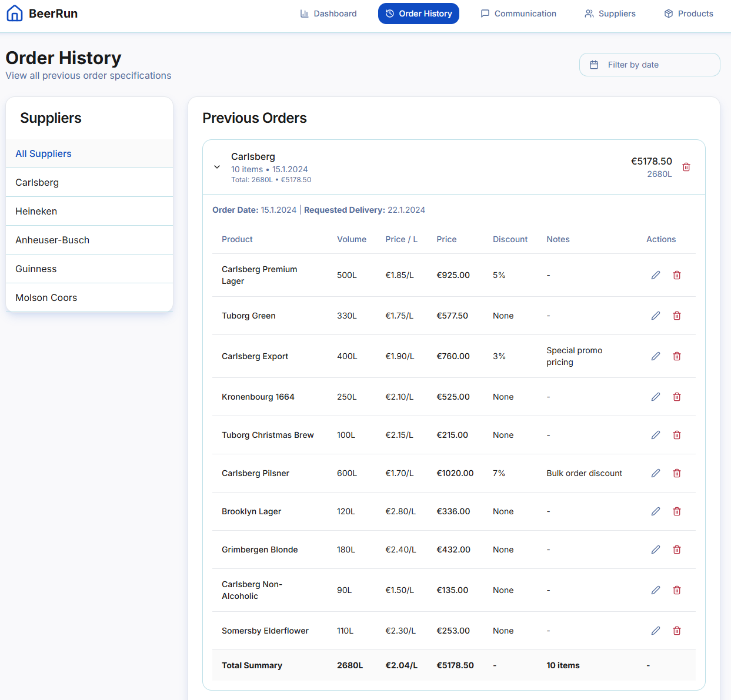The image size is (731, 700).
Task: Delete the Carlsberg Pilsner item
Action: (676, 473)
